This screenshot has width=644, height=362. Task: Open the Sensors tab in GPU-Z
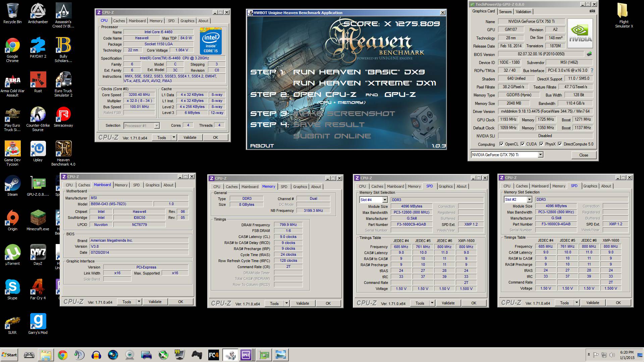point(505,12)
